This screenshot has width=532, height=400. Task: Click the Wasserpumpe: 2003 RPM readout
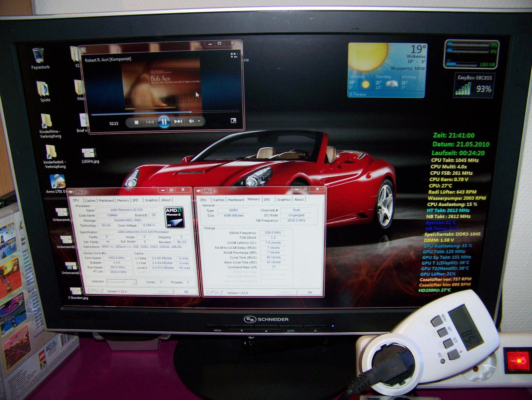(x=457, y=198)
